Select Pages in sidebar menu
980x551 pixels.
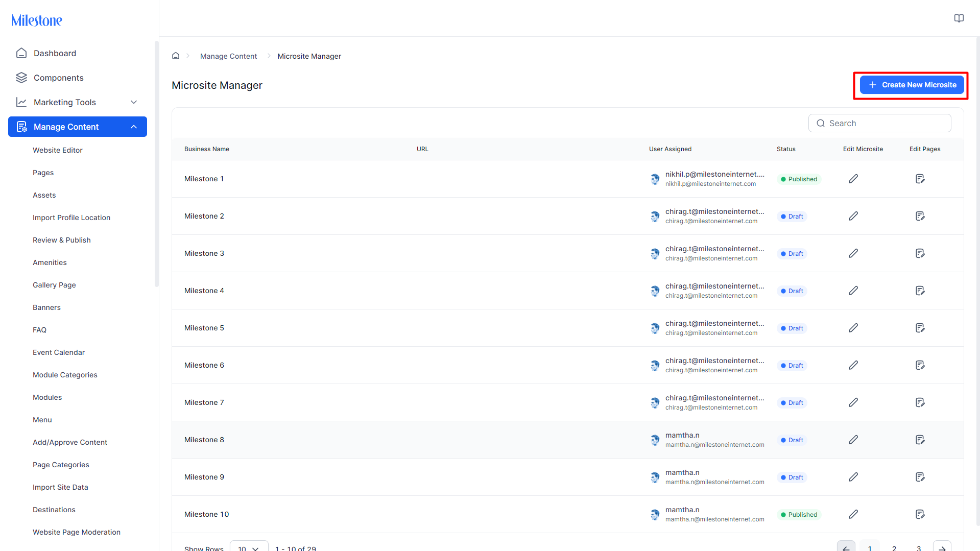[x=43, y=173]
